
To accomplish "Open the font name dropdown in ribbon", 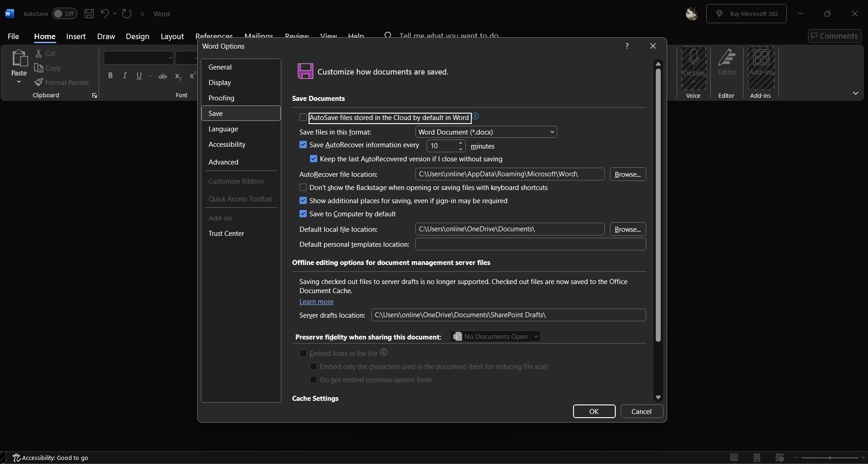I will [170, 58].
